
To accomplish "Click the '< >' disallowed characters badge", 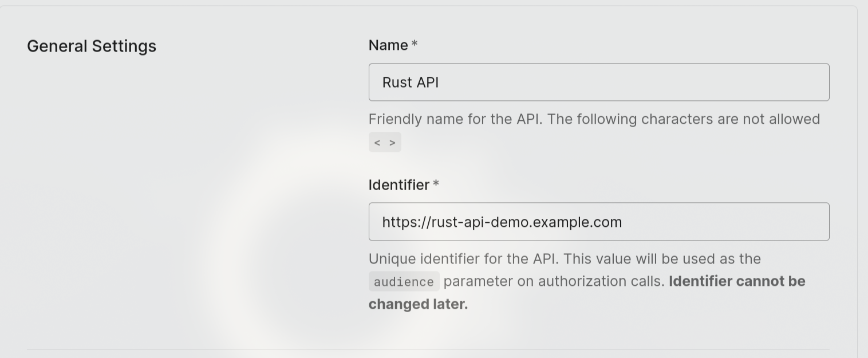I will [x=385, y=143].
